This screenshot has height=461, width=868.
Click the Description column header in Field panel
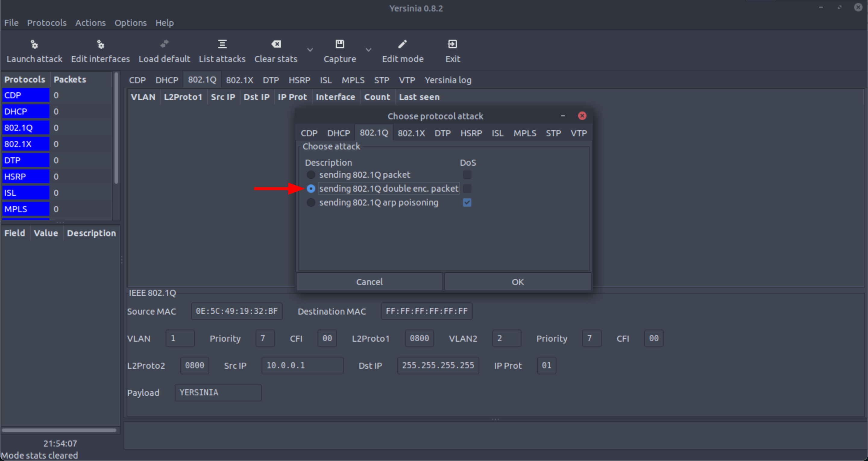click(91, 233)
